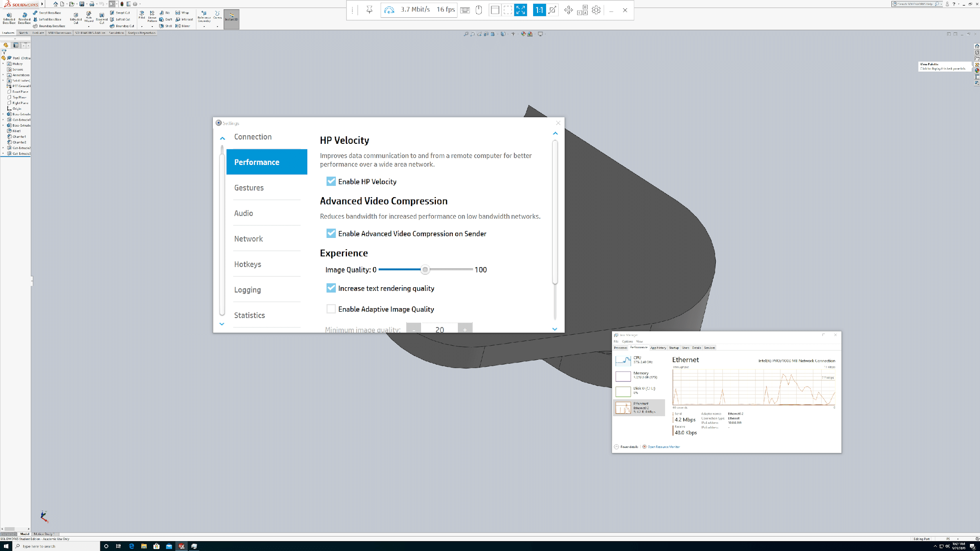Click the Rebuild traffic light icon
Viewport: 980px width, 551px height.
click(x=122, y=4)
